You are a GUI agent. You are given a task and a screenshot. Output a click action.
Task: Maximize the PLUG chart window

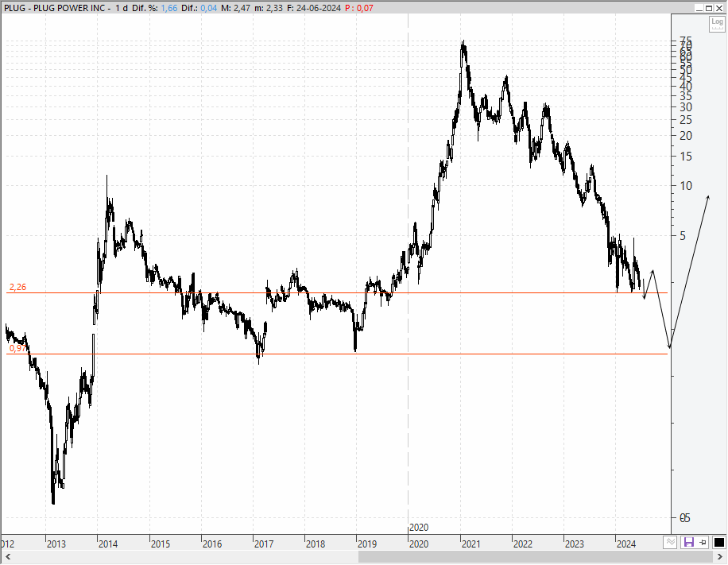(x=709, y=8)
